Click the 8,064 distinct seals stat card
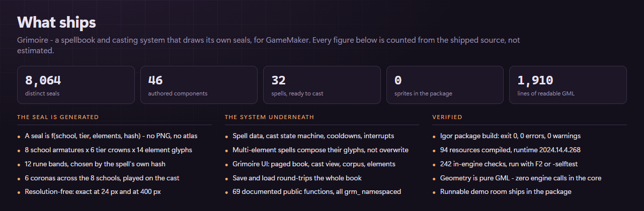 [76, 85]
